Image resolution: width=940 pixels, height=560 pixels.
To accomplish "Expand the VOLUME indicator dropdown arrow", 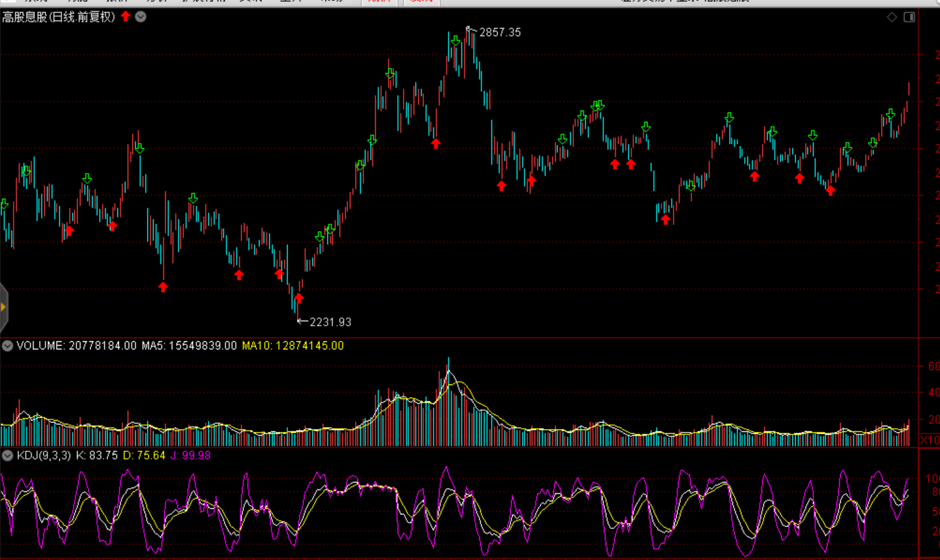I will click(7, 346).
